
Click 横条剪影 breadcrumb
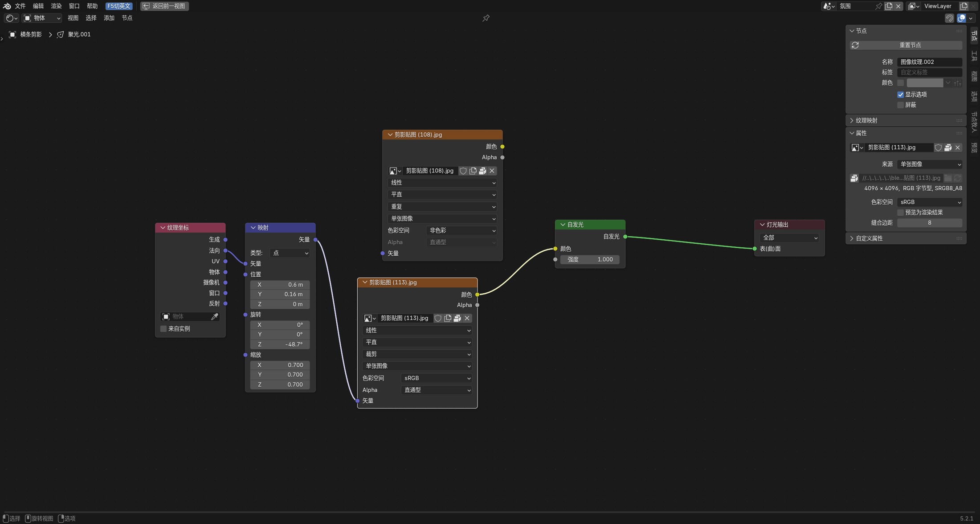click(x=31, y=34)
